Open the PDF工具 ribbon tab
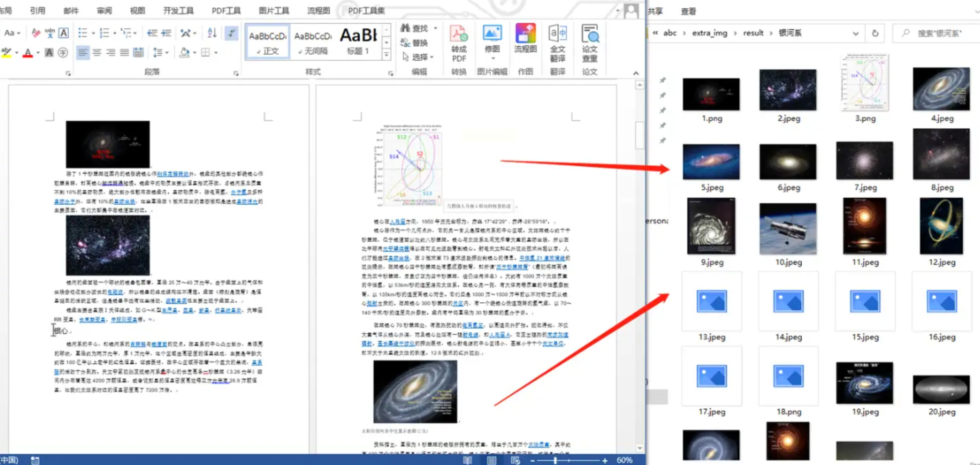The height and width of the screenshot is (465, 980). [226, 11]
